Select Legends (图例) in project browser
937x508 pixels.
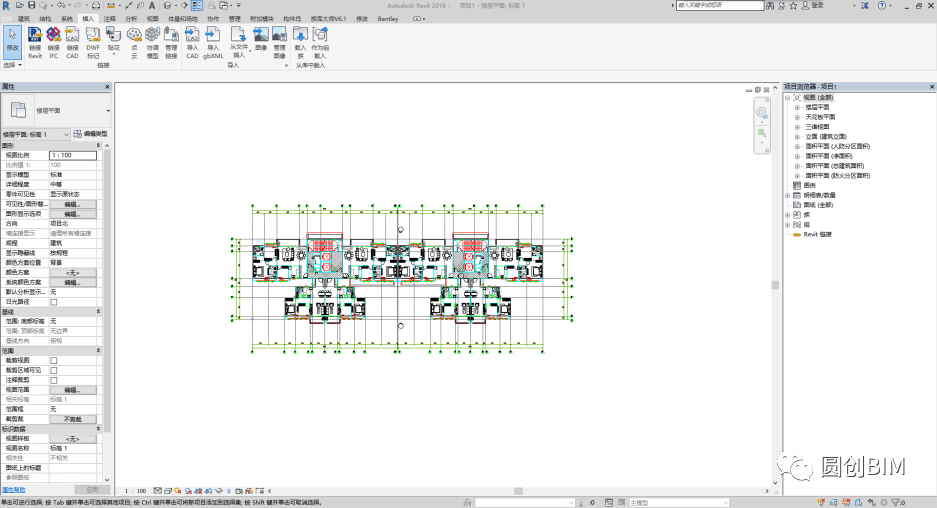[810, 185]
